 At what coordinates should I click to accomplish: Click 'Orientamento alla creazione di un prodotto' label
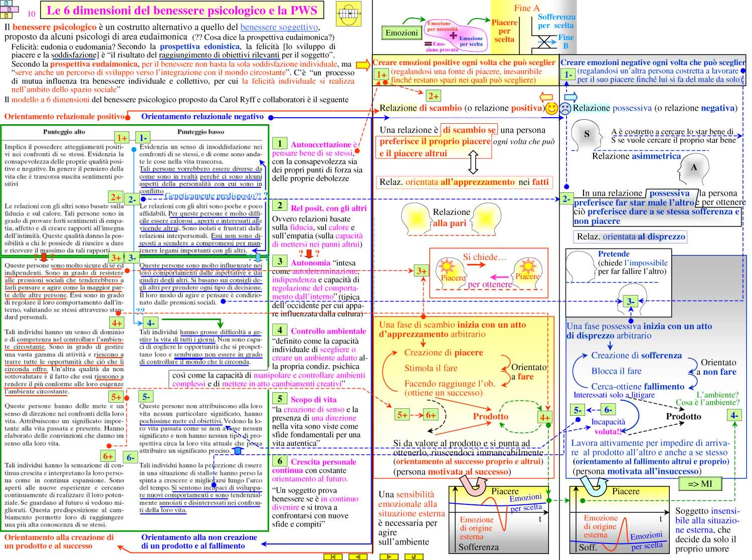pos(59,541)
